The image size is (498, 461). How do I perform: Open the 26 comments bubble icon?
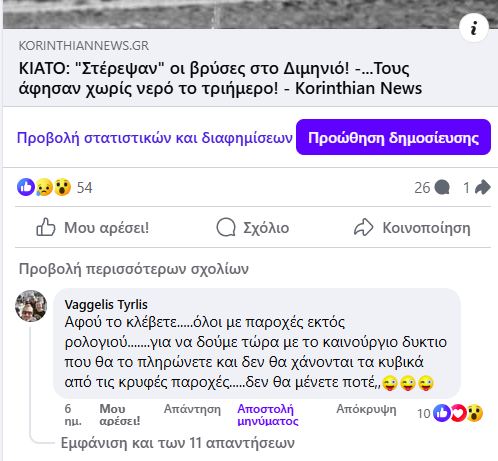coord(442,187)
